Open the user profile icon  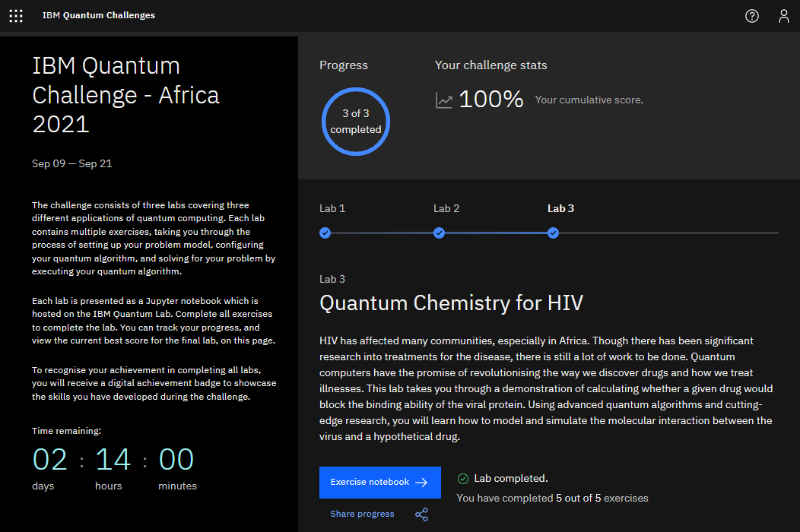pyautogui.click(x=784, y=16)
